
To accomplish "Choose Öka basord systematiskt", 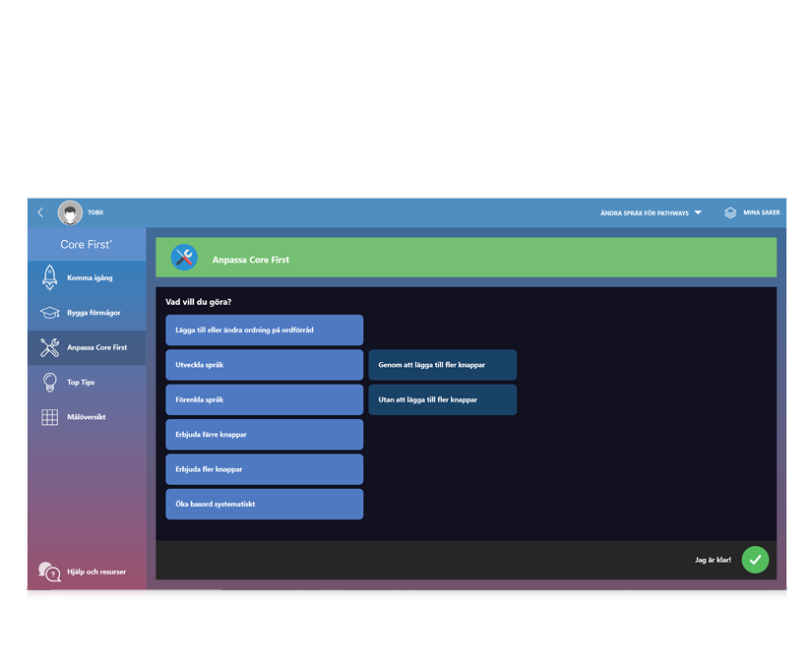I will click(x=264, y=505).
